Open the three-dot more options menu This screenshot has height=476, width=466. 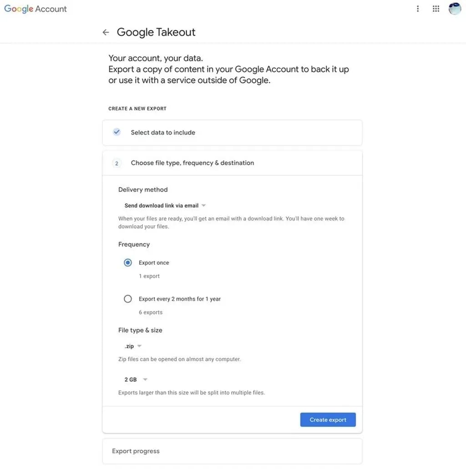(x=418, y=9)
